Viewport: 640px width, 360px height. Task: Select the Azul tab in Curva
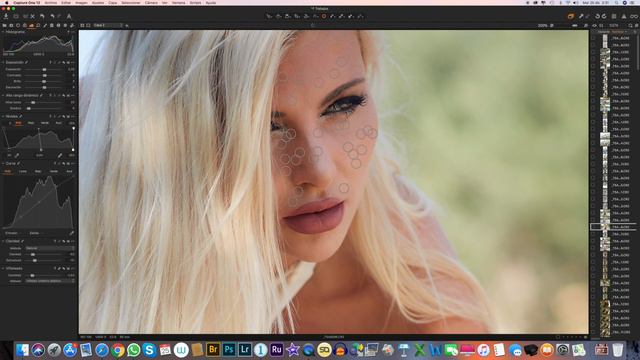click(x=69, y=171)
